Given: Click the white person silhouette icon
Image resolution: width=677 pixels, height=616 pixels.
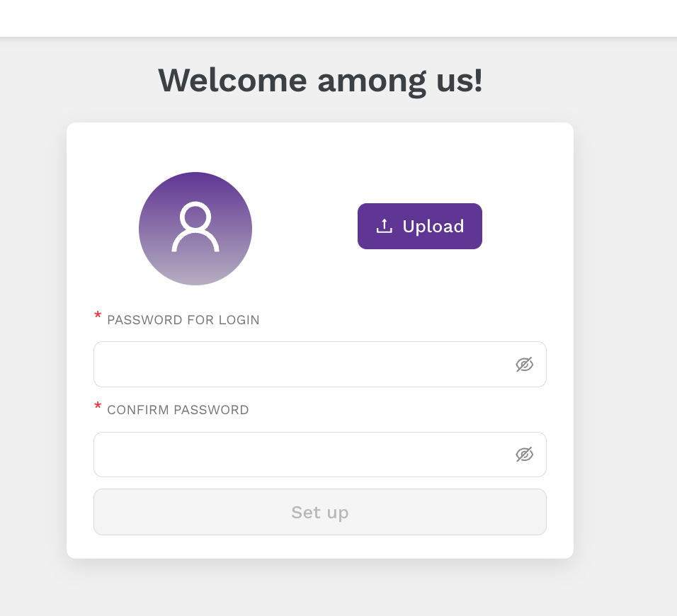Looking at the screenshot, I should 195,227.
